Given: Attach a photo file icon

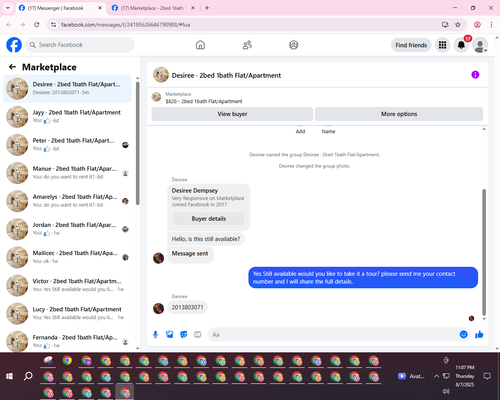Looking at the screenshot, I should pyautogui.click(x=170, y=334).
